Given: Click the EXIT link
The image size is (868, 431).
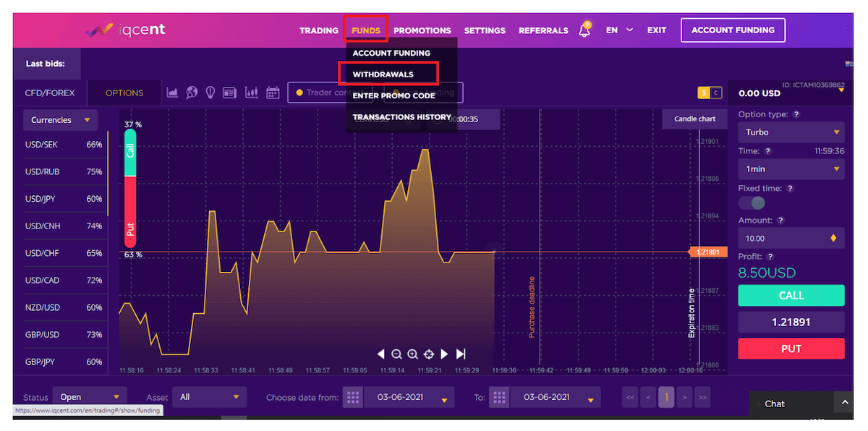Looking at the screenshot, I should pyautogui.click(x=657, y=30).
